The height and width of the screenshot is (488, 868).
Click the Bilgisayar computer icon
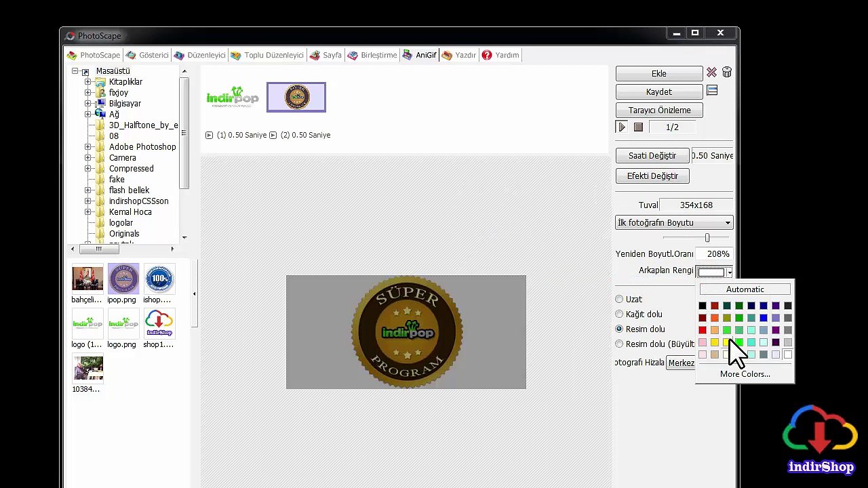click(x=100, y=104)
